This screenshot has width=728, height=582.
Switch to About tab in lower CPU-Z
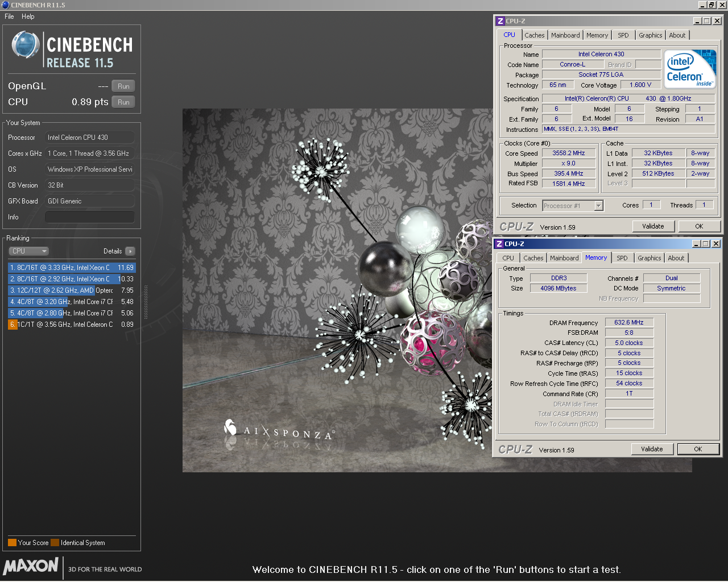pyautogui.click(x=676, y=258)
